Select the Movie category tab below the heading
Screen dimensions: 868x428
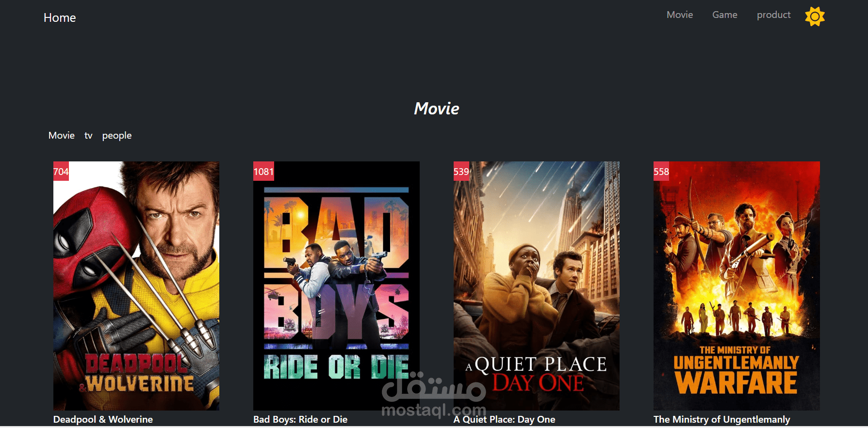pos(62,135)
